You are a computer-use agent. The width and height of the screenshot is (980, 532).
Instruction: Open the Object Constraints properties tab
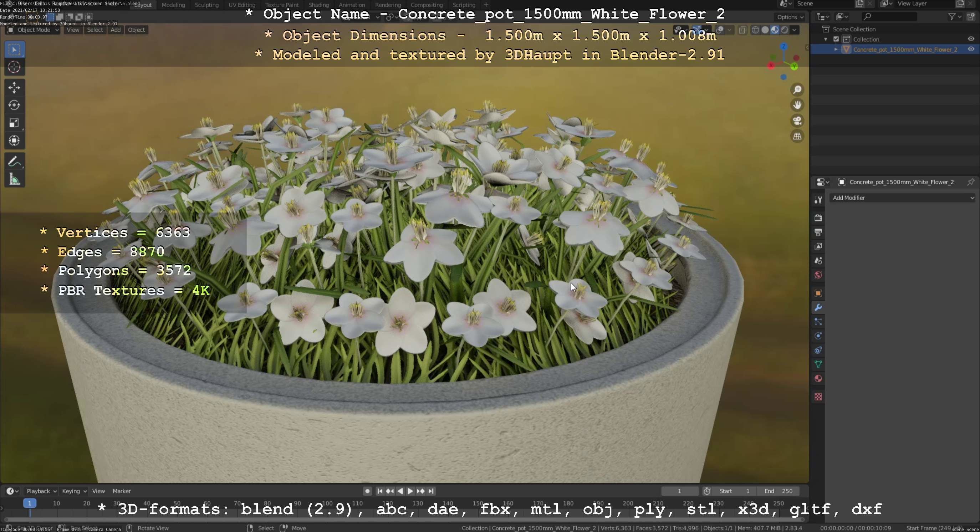click(x=818, y=350)
